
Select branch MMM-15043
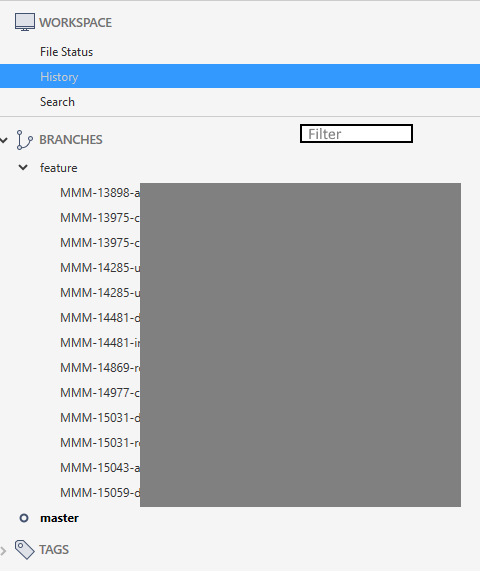pos(100,468)
